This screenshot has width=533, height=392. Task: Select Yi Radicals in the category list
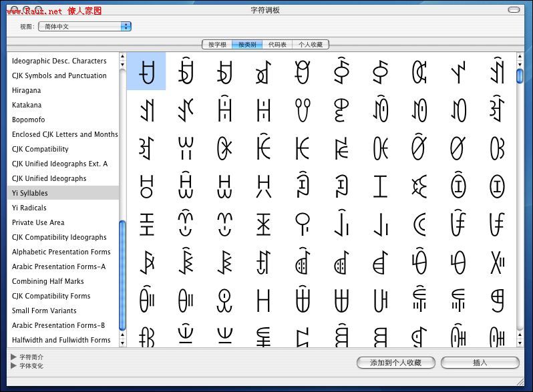29,208
